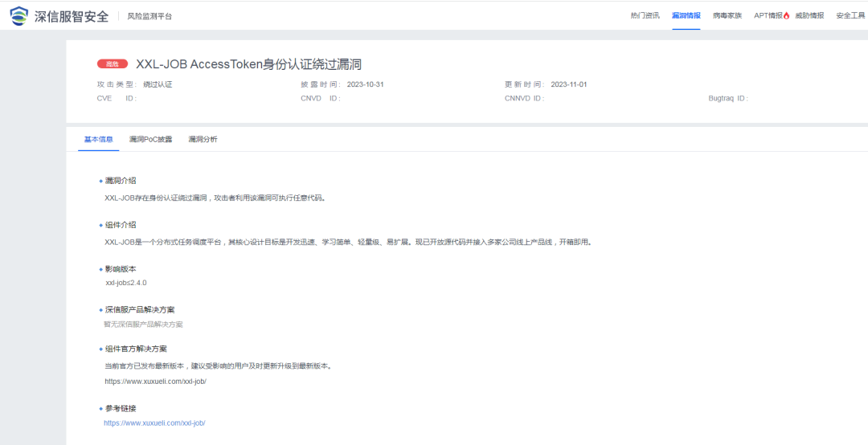The width and height of the screenshot is (868, 445).
Task: Click the CVE ID label
Action: [117, 99]
